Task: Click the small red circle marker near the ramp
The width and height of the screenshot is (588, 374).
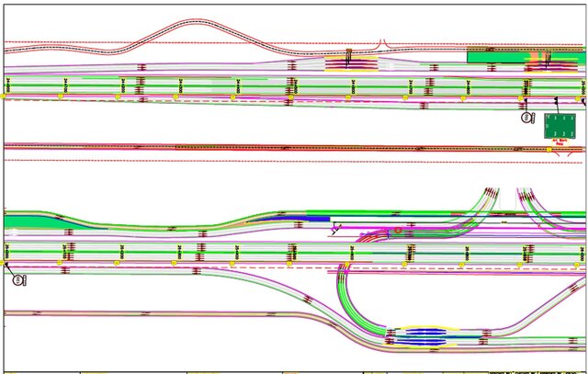Action: point(397,231)
